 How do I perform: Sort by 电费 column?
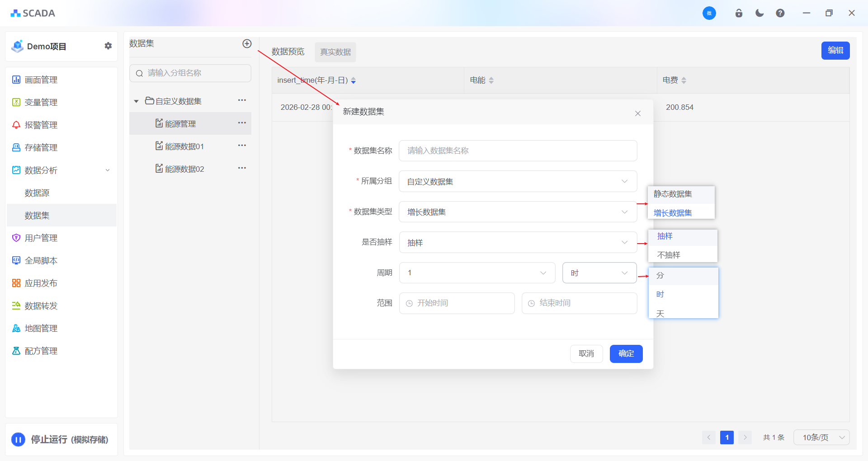[684, 80]
